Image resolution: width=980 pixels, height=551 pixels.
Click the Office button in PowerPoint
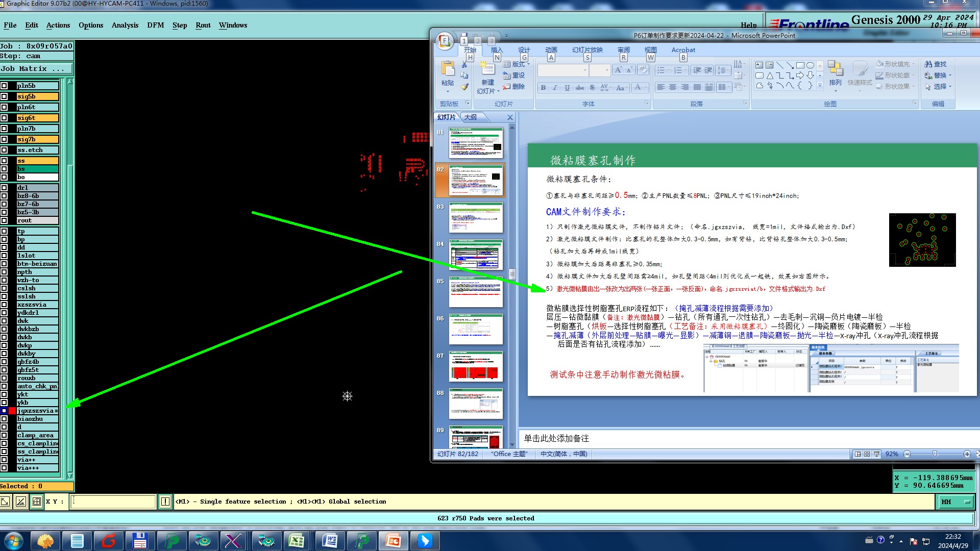[x=445, y=41]
